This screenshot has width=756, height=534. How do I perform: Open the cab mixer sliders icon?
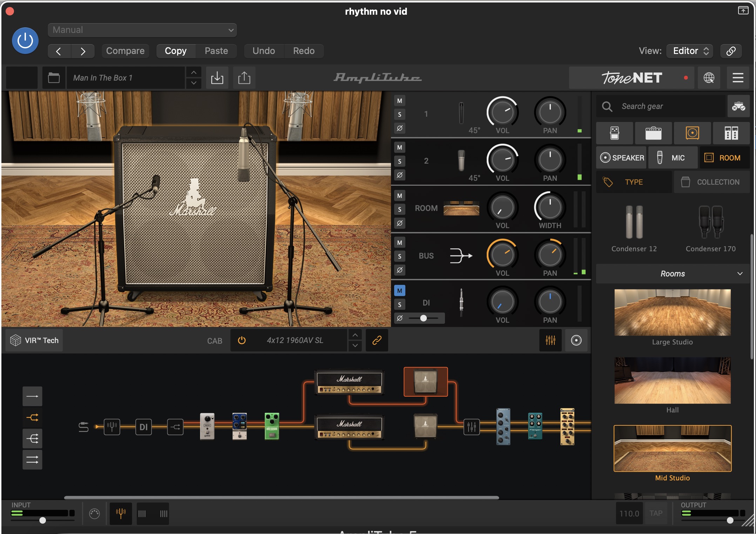coord(551,340)
